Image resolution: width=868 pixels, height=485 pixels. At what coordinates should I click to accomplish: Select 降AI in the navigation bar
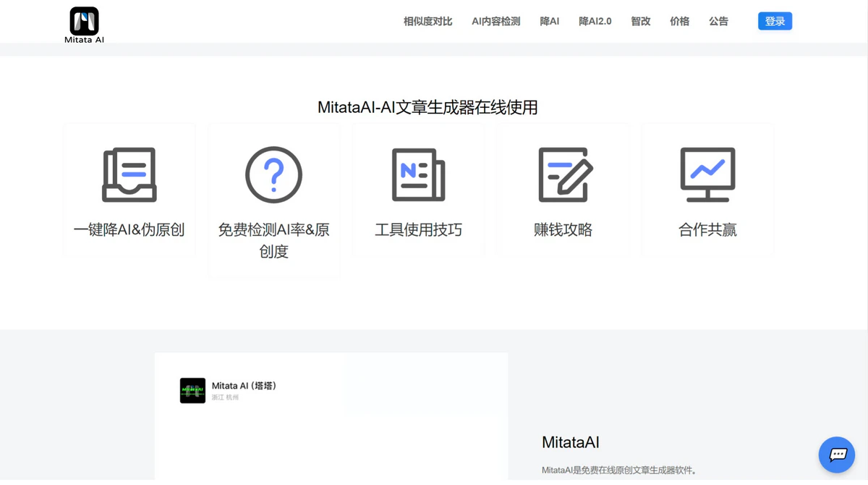point(549,22)
